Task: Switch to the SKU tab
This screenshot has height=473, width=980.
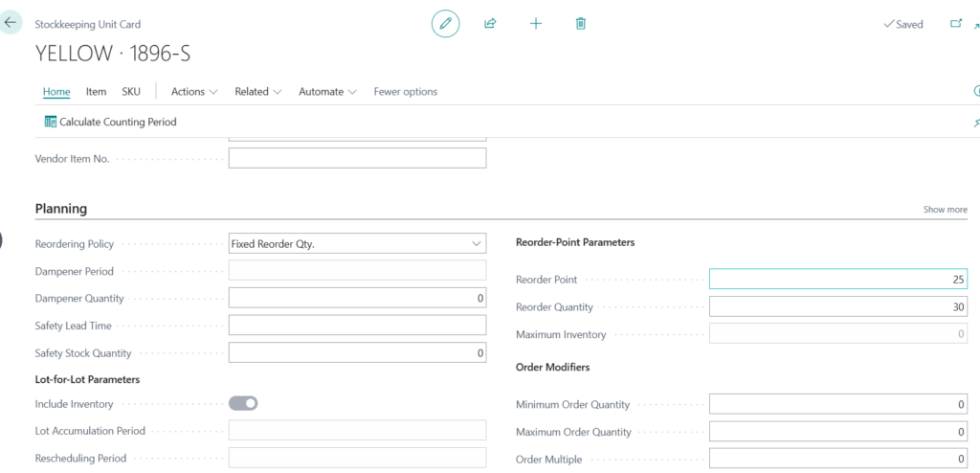Action: tap(131, 92)
